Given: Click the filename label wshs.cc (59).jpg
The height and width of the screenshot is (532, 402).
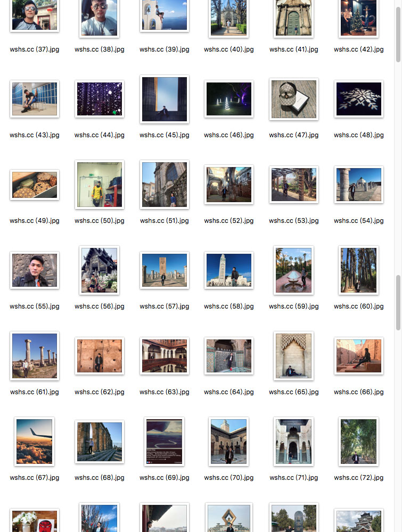Looking at the screenshot, I should point(294,306).
